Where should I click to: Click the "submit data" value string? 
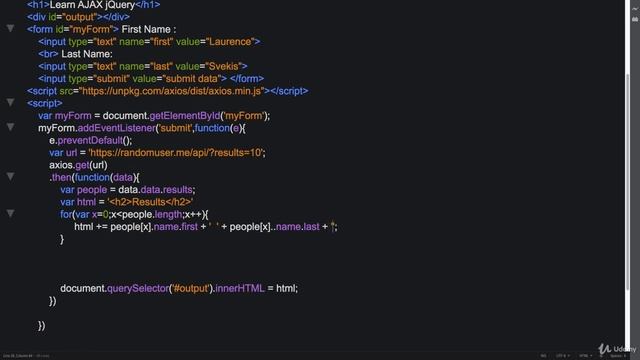click(x=192, y=78)
